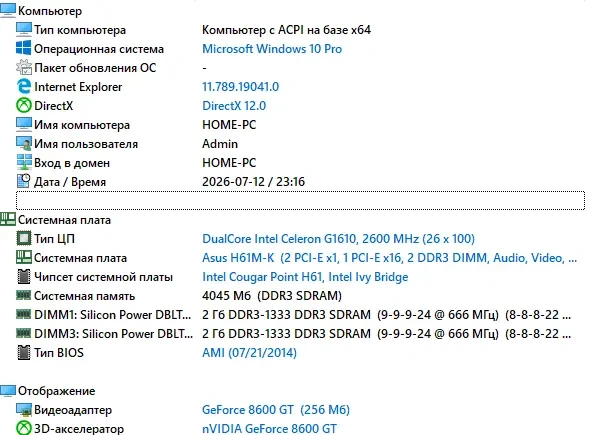Click the Системная плата motherboard header icon

pos(8,220)
